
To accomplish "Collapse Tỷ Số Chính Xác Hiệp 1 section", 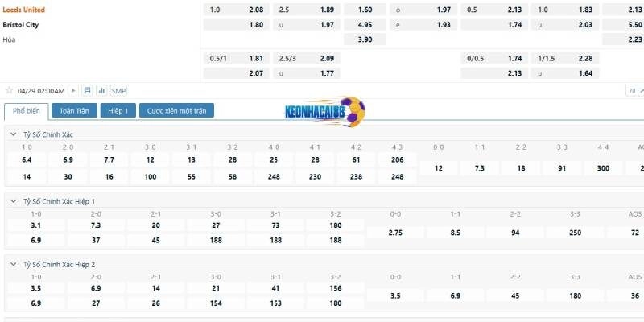I will click(x=13, y=200).
